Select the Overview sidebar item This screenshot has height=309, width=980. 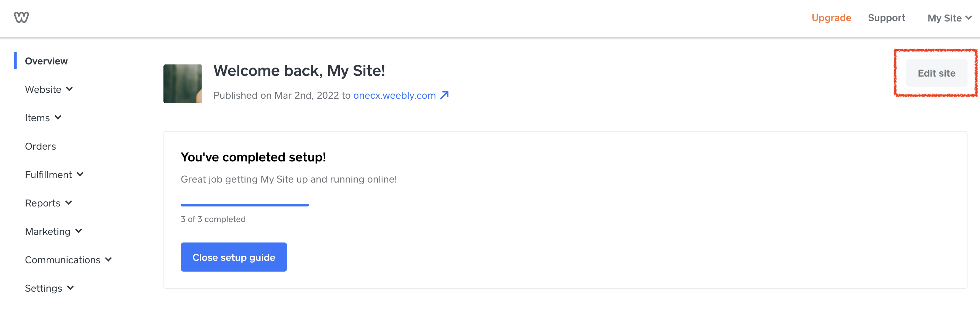click(x=46, y=61)
